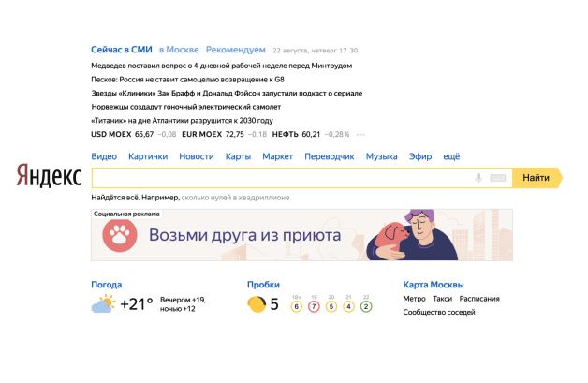The image size is (588, 383).
Task: Click the microphone voice search icon
Action: pyautogui.click(x=478, y=177)
